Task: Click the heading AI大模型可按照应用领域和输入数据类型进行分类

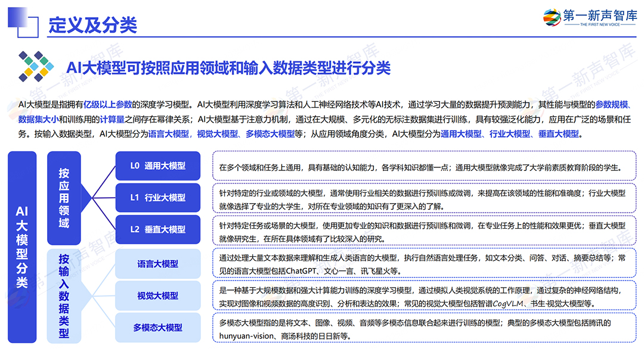Action: (228, 68)
